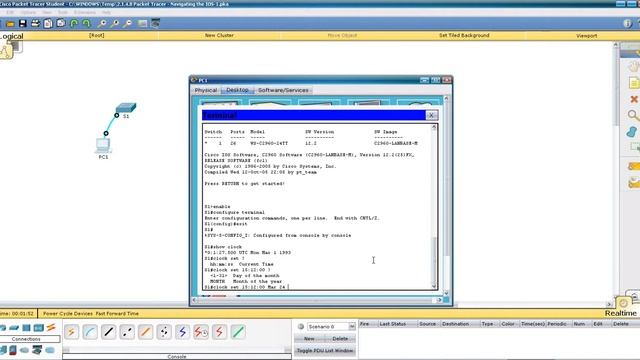Select the Add Simple PDU envelope
Viewport: 640px width, 360px height.
point(633,166)
